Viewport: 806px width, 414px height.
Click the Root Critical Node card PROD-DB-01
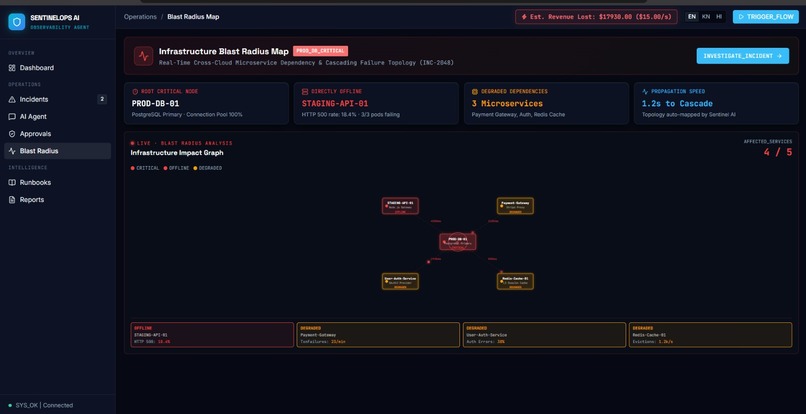tap(207, 103)
